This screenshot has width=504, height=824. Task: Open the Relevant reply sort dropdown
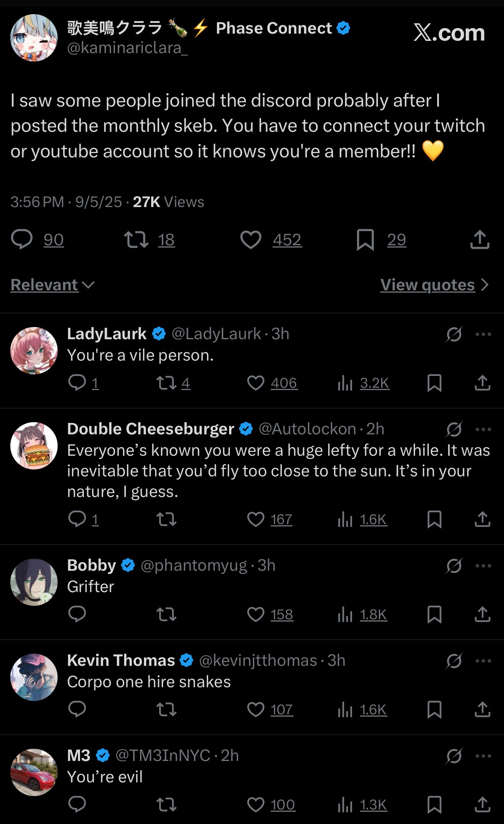(52, 285)
